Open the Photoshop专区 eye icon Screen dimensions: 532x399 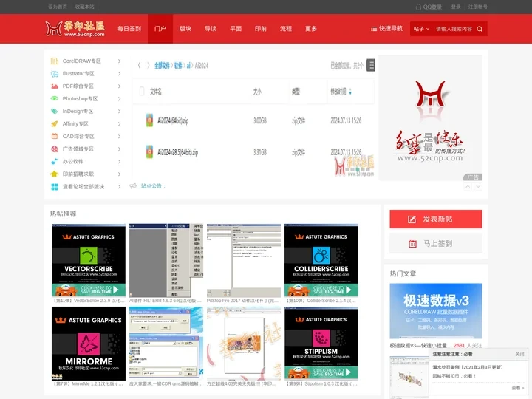point(54,99)
